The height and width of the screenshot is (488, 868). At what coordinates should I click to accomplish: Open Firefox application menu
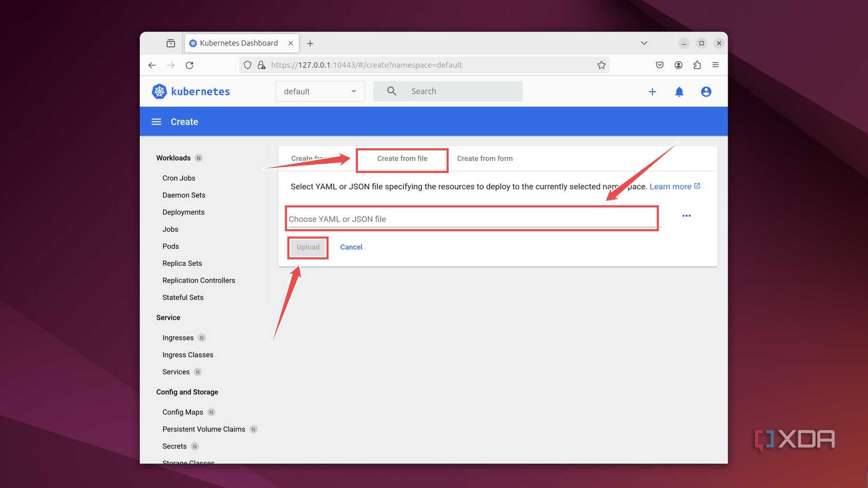(715, 65)
